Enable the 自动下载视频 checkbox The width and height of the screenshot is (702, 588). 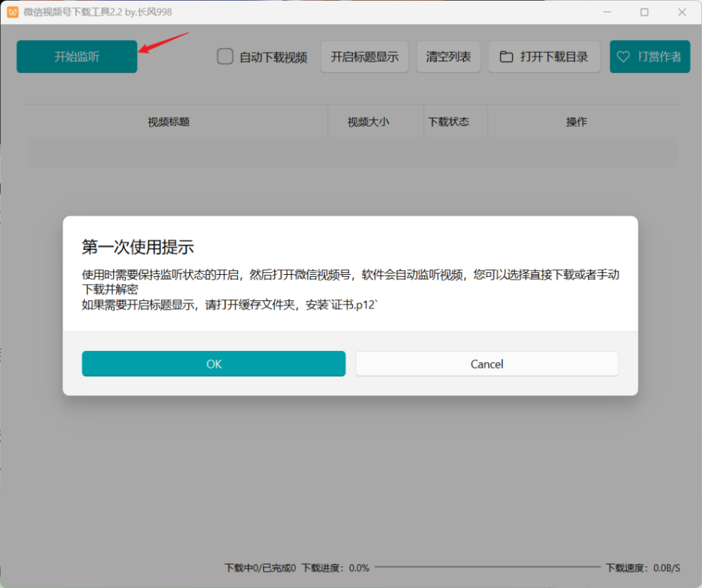225,57
